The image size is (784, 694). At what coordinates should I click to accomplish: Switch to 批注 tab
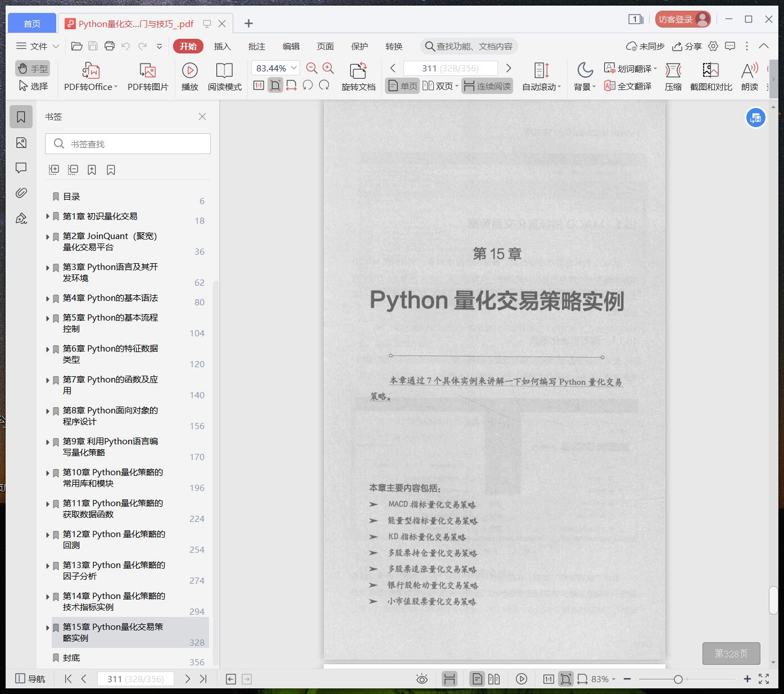[257, 46]
